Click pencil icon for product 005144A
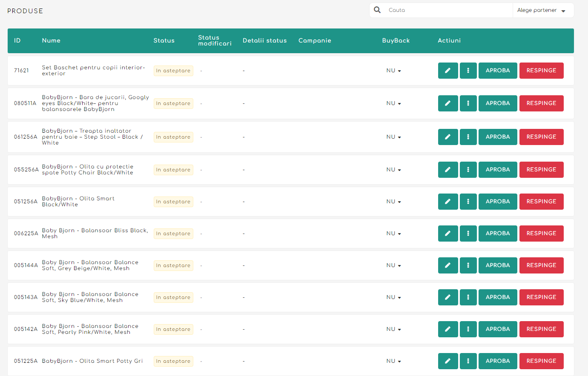Image resolution: width=588 pixels, height=376 pixels. click(x=447, y=265)
